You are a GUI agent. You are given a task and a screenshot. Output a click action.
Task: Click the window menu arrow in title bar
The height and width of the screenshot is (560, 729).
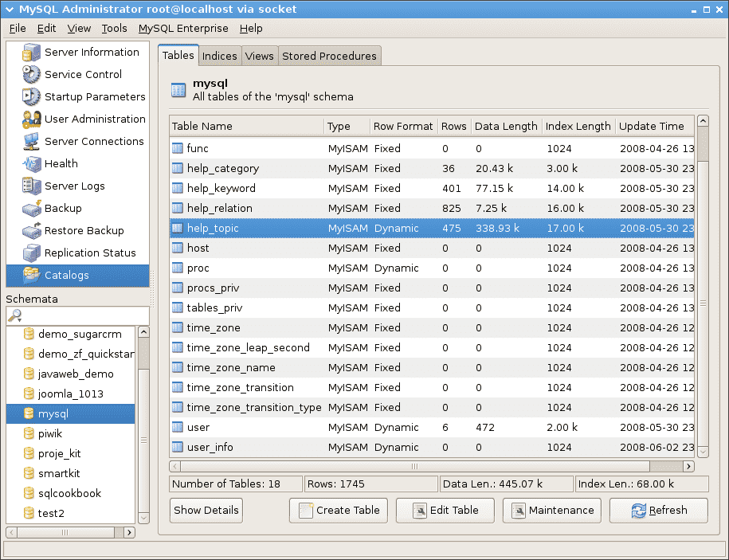[10, 10]
